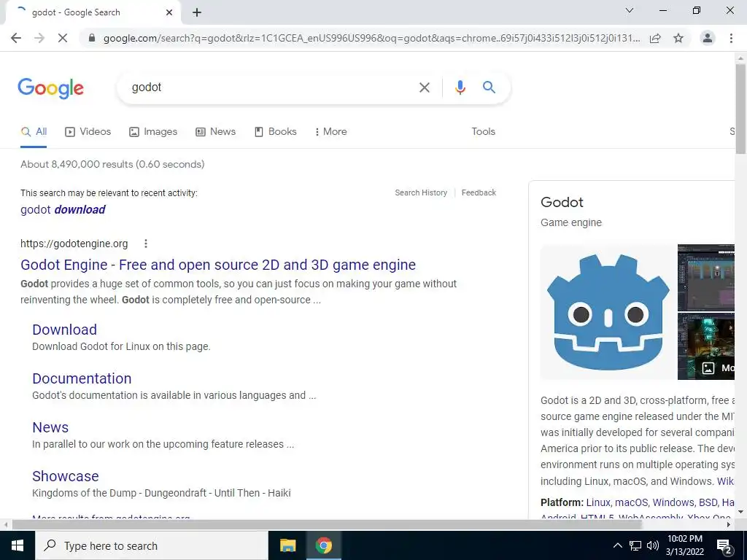Open Chrome's three-dot menu
Image resolution: width=747 pixels, height=560 pixels.
pos(731,38)
